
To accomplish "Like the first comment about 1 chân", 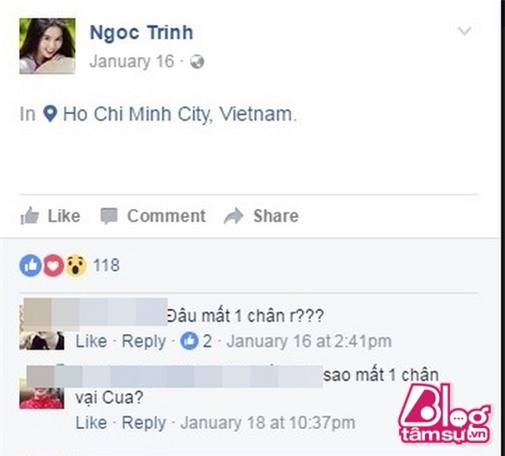I will click(x=91, y=341).
